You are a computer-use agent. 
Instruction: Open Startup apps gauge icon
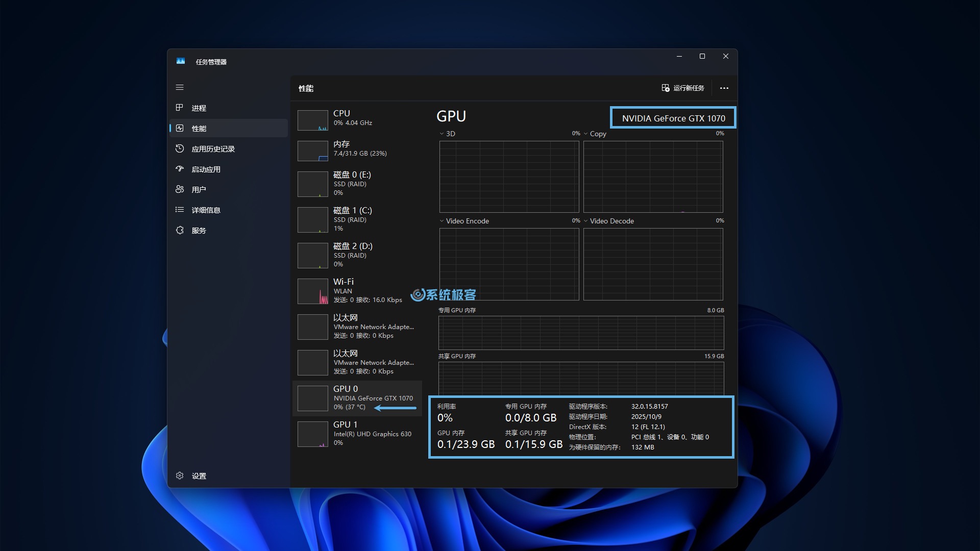180,169
